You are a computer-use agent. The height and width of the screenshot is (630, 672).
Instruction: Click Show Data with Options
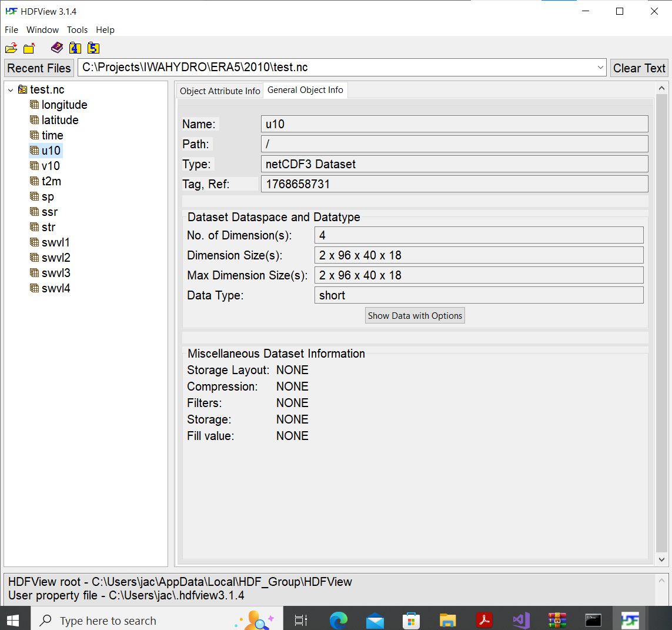coord(414,315)
